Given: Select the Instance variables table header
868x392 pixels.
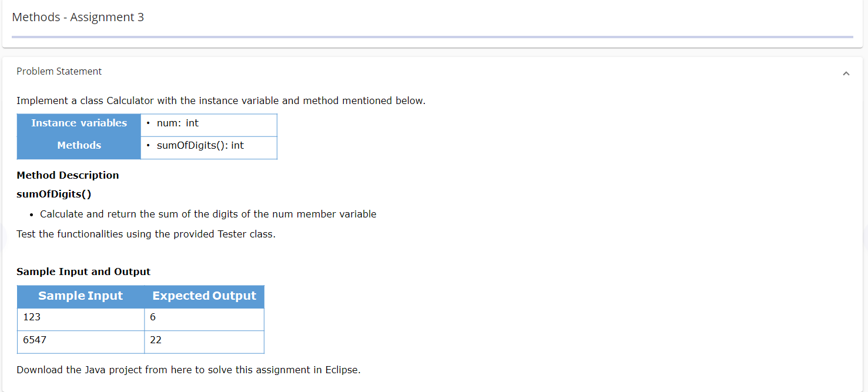Looking at the screenshot, I should click(78, 123).
